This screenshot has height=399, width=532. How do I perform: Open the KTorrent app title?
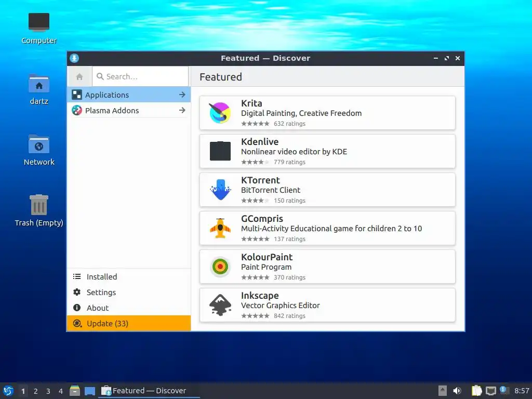pos(260,180)
